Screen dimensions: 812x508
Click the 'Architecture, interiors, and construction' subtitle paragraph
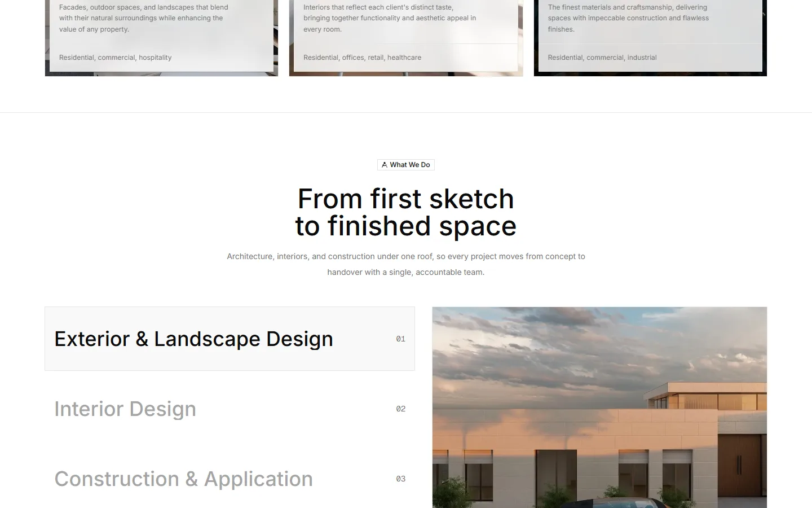pyautogui.click(x=406, y=264)
